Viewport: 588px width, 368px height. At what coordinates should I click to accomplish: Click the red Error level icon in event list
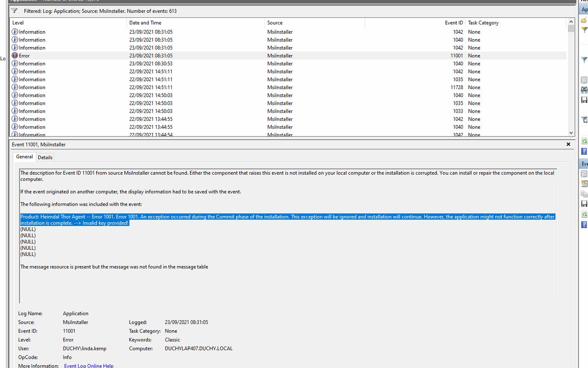pos(15,55)
